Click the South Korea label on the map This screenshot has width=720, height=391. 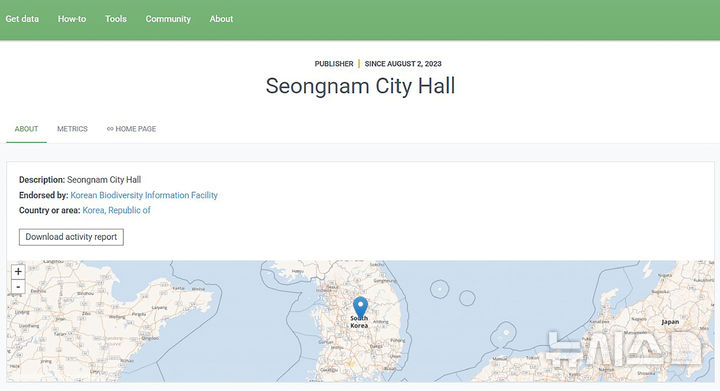(359, 322)
